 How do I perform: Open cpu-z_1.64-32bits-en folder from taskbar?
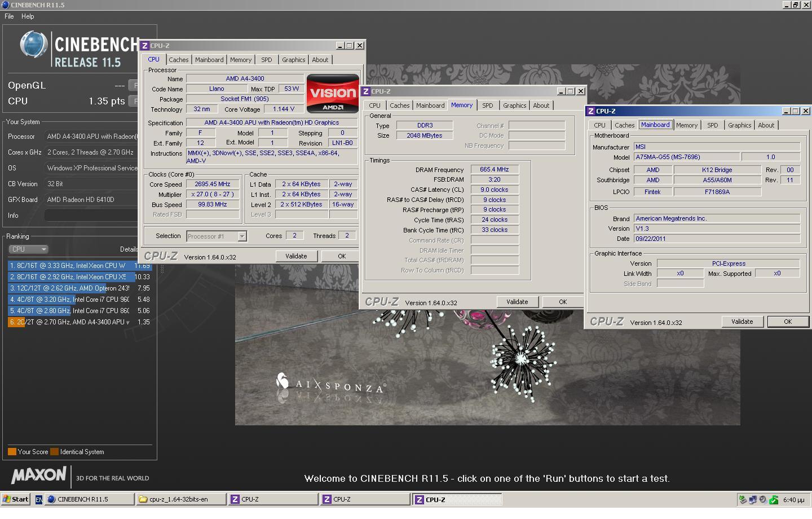(x=182, y=499)
